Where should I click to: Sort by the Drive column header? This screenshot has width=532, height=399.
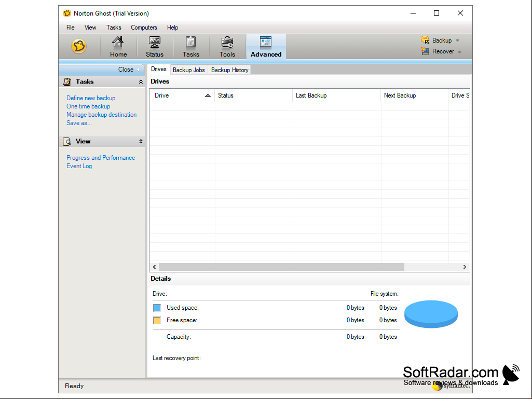tap(182, 95)
